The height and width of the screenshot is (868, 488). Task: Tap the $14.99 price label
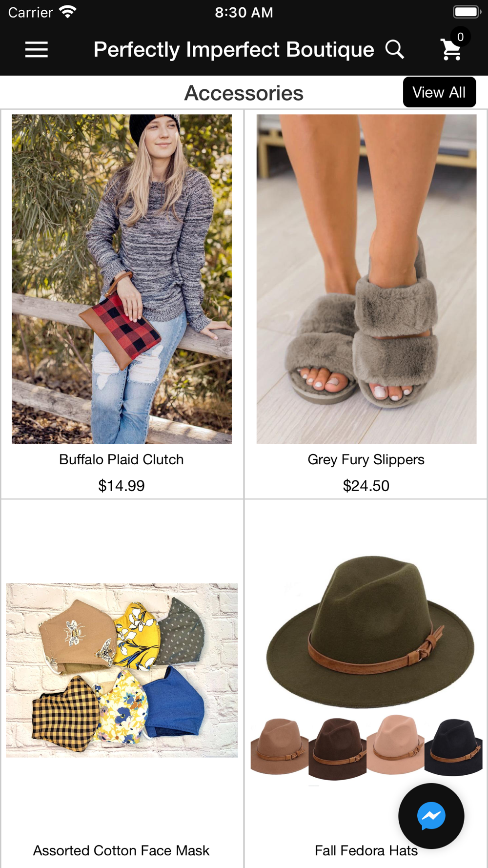pyautogui.click(x=122, y=486)
